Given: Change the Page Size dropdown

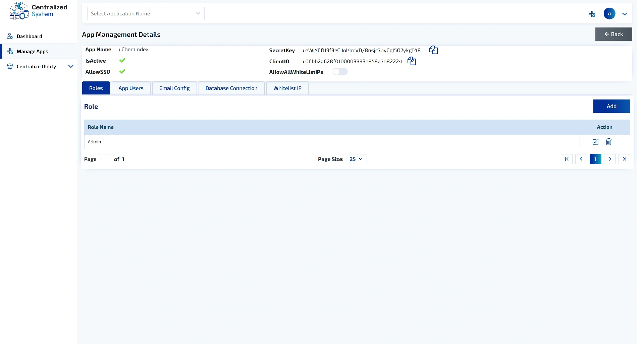Looking at the screenshot, I should tap(356, 159).
